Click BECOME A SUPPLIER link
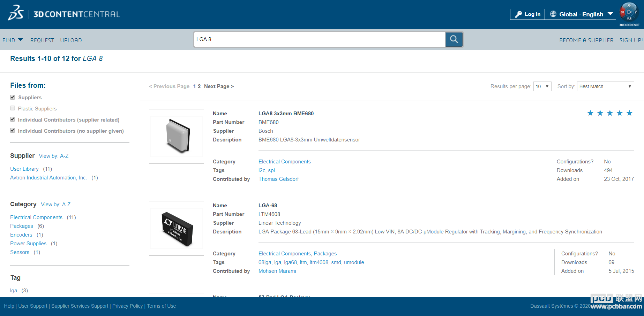This screenshot has height=316, width=644. (x=586, y=40)
